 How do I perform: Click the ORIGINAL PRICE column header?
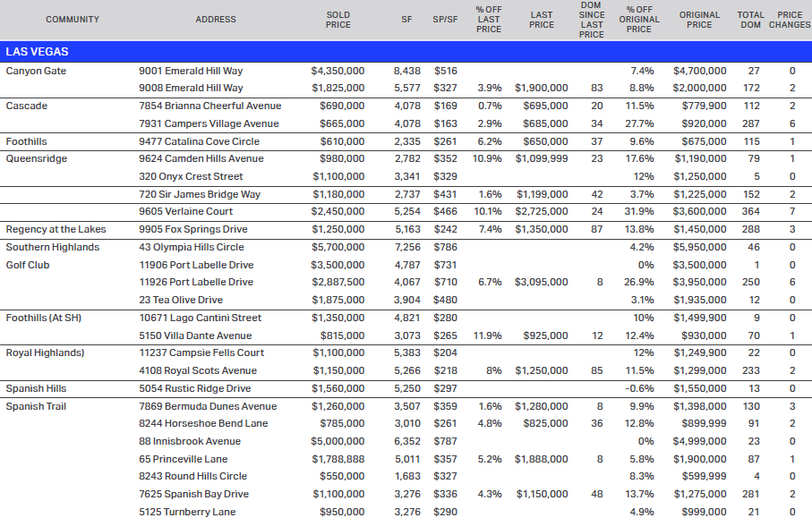click(698, 19)
